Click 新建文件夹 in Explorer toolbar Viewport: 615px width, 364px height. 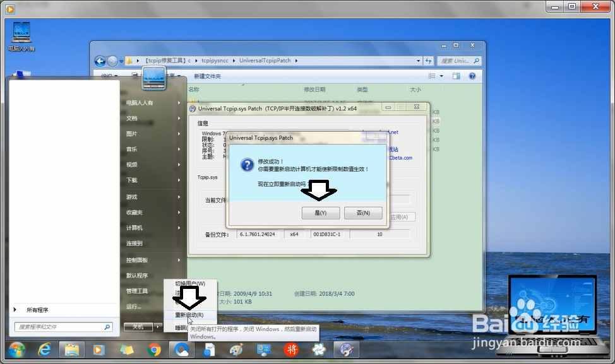[x=207, y=76]
